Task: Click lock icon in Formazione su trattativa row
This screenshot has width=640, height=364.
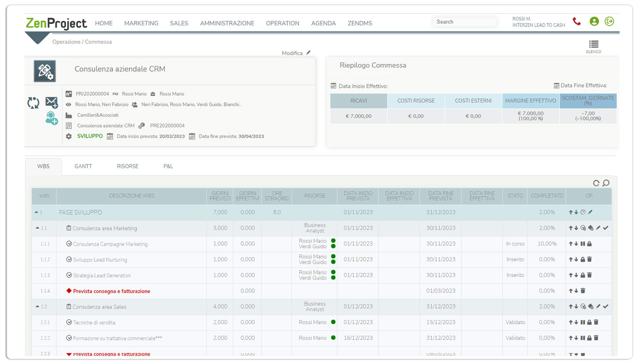Action: [590, 338]
